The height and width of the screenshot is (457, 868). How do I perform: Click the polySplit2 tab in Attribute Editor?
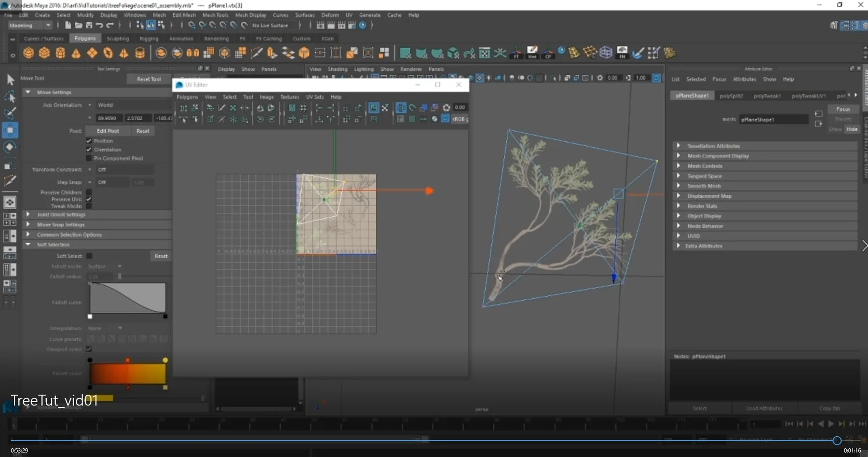pos(732,96)
